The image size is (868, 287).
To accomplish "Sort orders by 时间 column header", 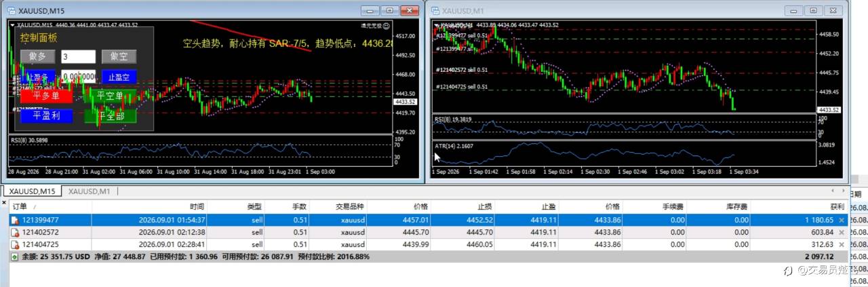I will point(150,206).
